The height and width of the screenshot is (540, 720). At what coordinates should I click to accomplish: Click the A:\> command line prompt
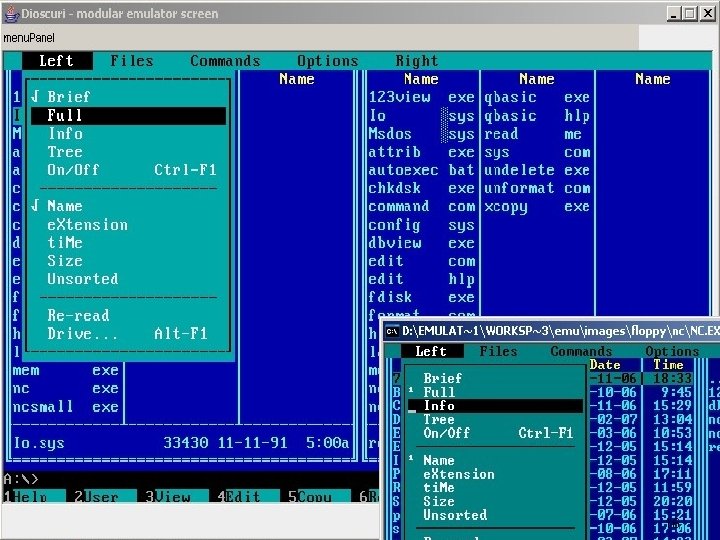(21, 479)
